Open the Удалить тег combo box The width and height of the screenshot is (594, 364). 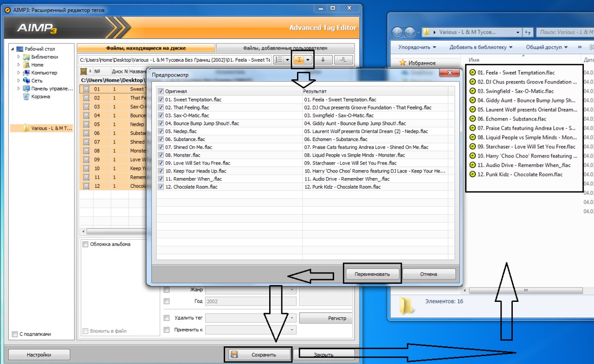(251, 318)
